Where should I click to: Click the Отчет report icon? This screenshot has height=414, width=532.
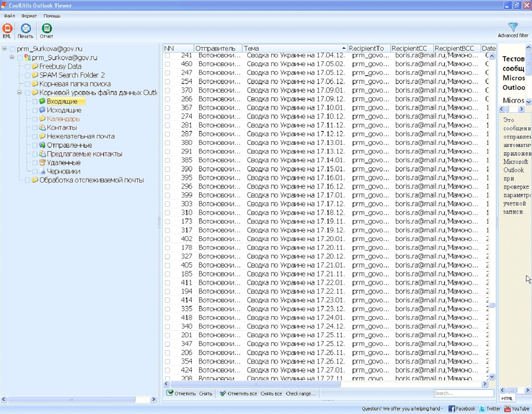(x=46, y=29)
